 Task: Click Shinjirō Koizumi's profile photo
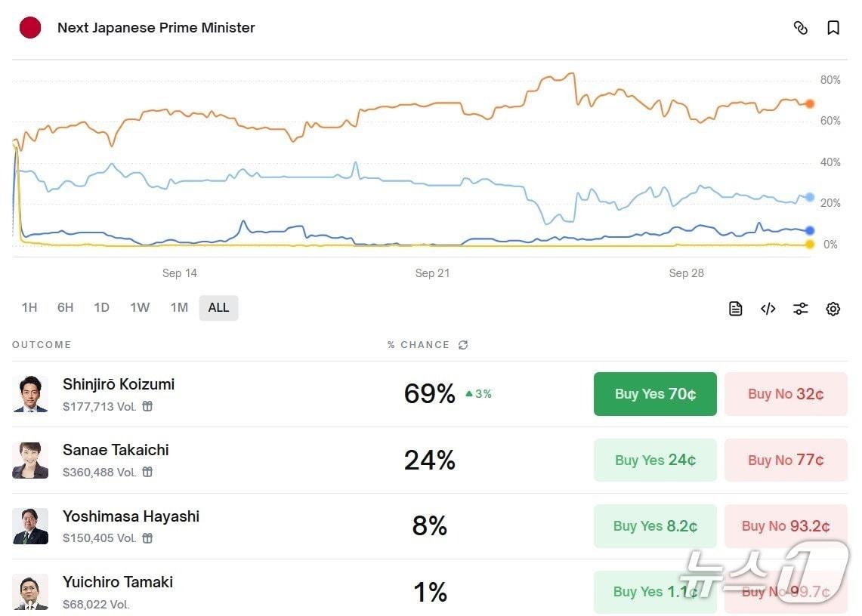pyautogui.click(x=30, y=394)
